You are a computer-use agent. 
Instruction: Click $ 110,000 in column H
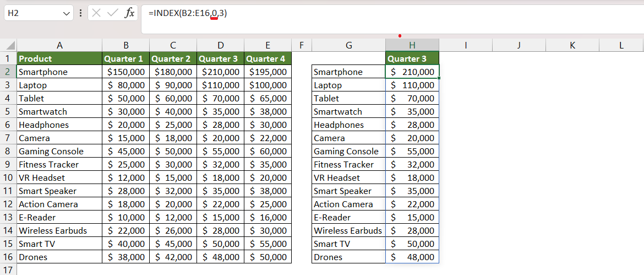tap(412, 85)
